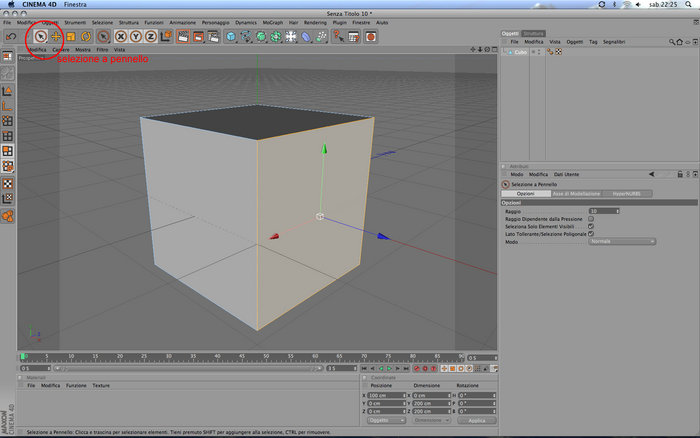This screenshot has height=438, width=700.
Task: Click the search magnifier in Oggetti panel
Action: click(x=671, y=42)
